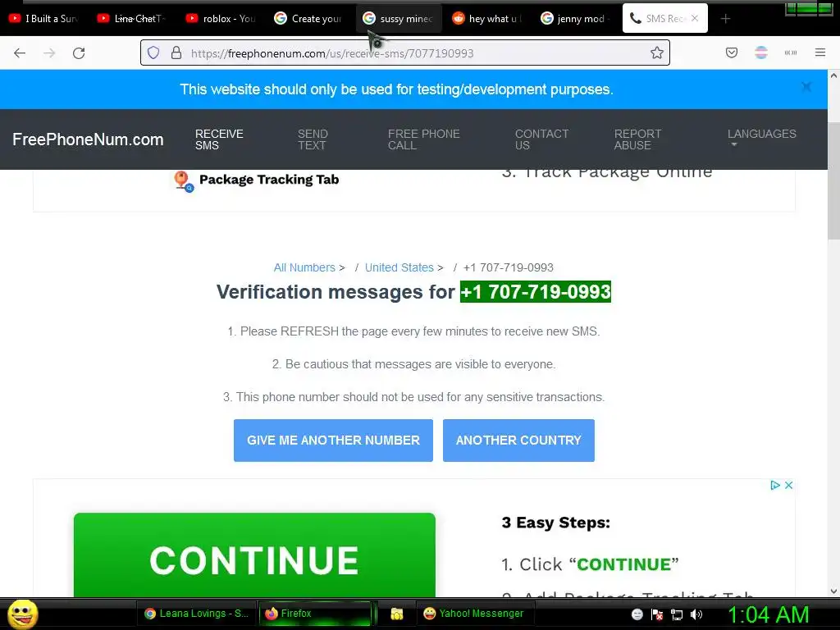
Task: Click the Package Tracking Tab ad title
Action: pyautogui.click(x=269, y=180)
